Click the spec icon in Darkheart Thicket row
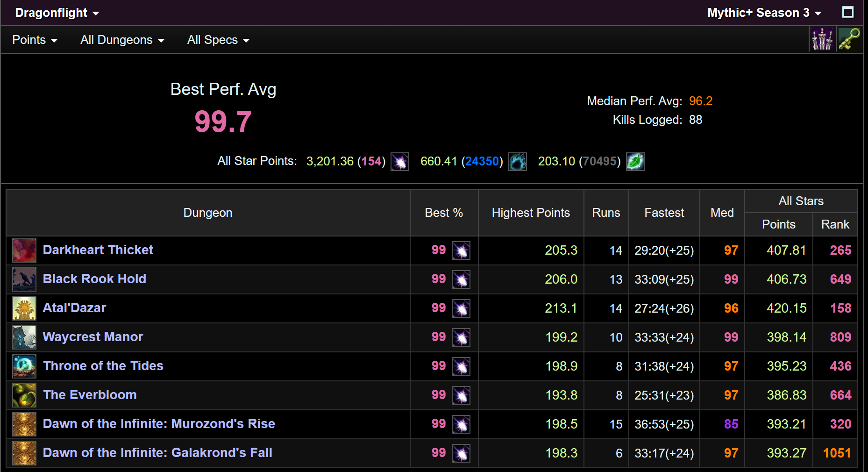Screen dimensions: 868x472 tap(461, 250)
